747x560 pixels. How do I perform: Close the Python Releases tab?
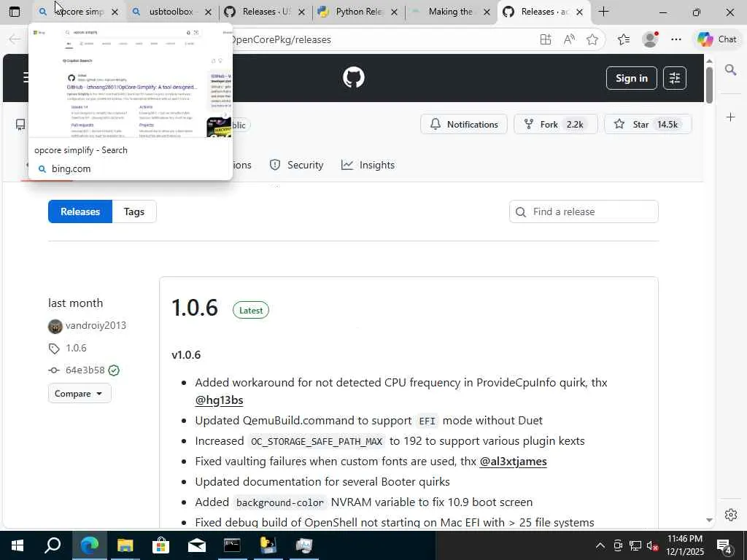[394, 12]
